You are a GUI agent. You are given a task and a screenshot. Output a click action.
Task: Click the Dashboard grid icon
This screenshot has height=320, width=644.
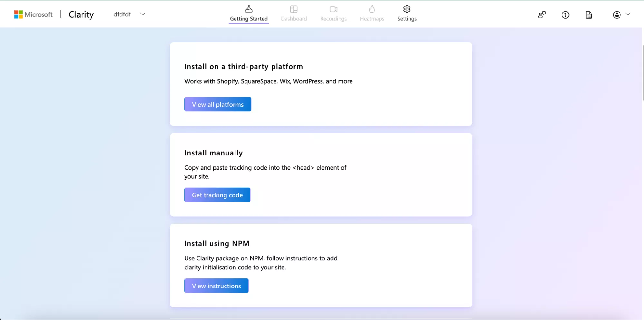coord(293,9)
